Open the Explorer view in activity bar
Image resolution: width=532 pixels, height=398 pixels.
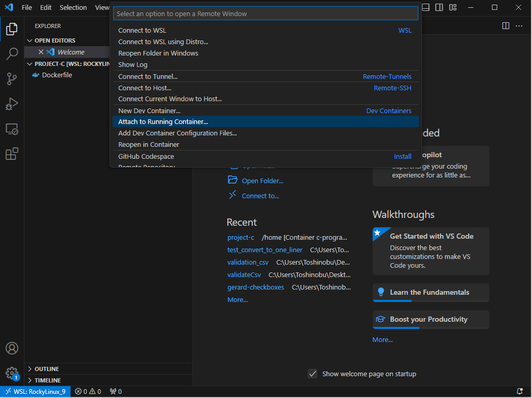pos(12,29)
